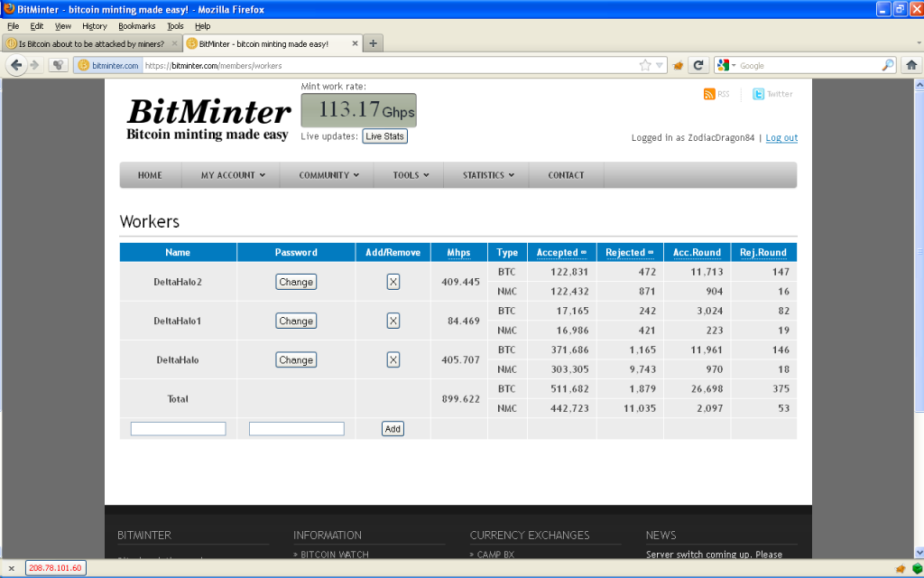This screenshot has height=578, width=924.
Task: Click the 208.78.101.60 IP indicator
Action: [x=56, y=568]
